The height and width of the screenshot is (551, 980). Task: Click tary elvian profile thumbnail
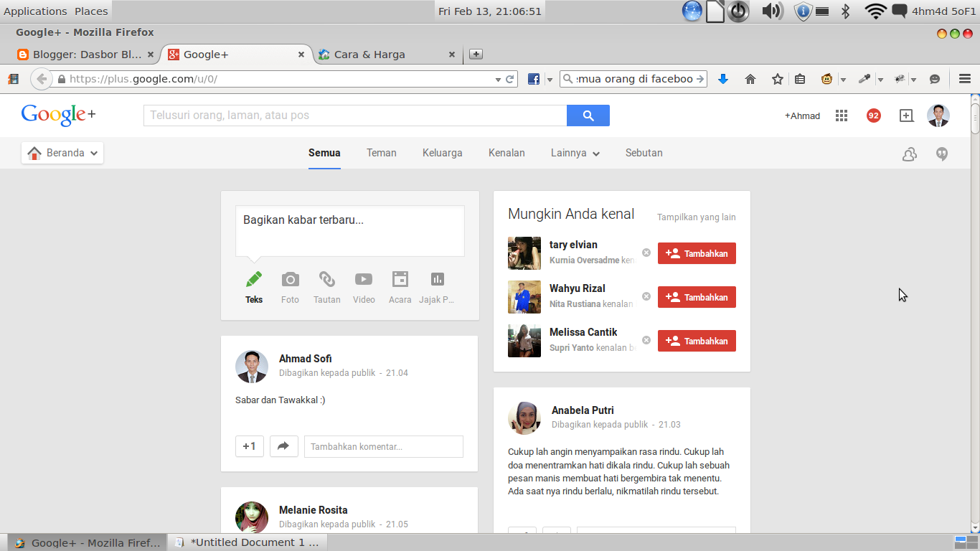pos(524,253)
